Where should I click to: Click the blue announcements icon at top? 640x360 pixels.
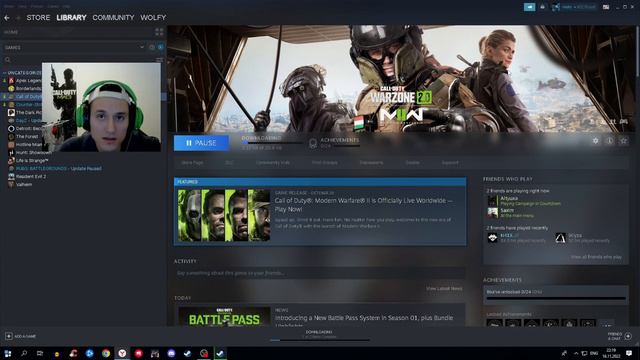[x=529, y=7]
